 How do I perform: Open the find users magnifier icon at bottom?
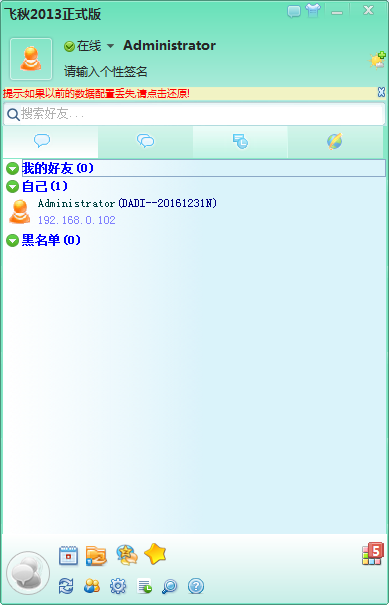(169, 586)
